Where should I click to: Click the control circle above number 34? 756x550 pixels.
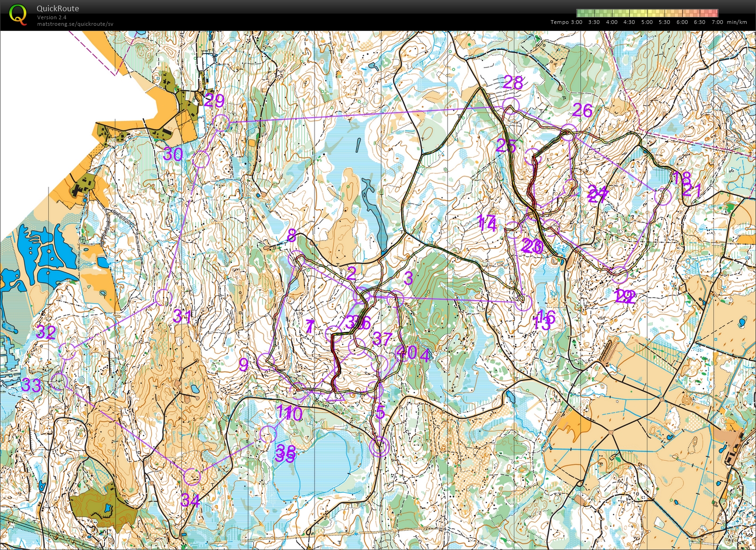[x=192, y=477]
